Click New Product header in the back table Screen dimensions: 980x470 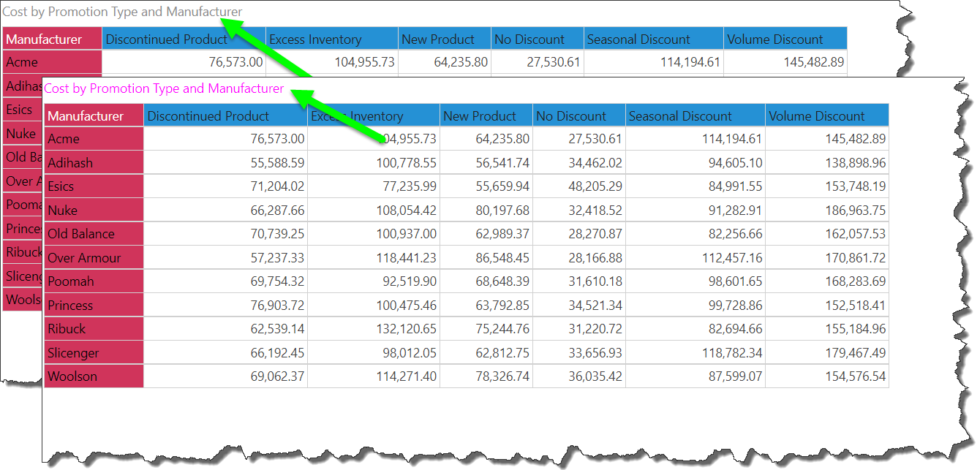tap(445, 39)
